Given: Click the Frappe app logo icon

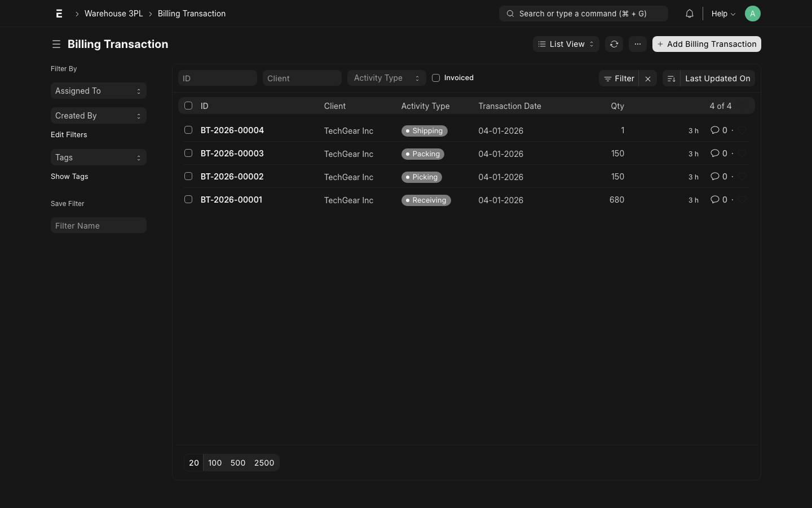Looking at the screenshot, I should tap(59, 13).
